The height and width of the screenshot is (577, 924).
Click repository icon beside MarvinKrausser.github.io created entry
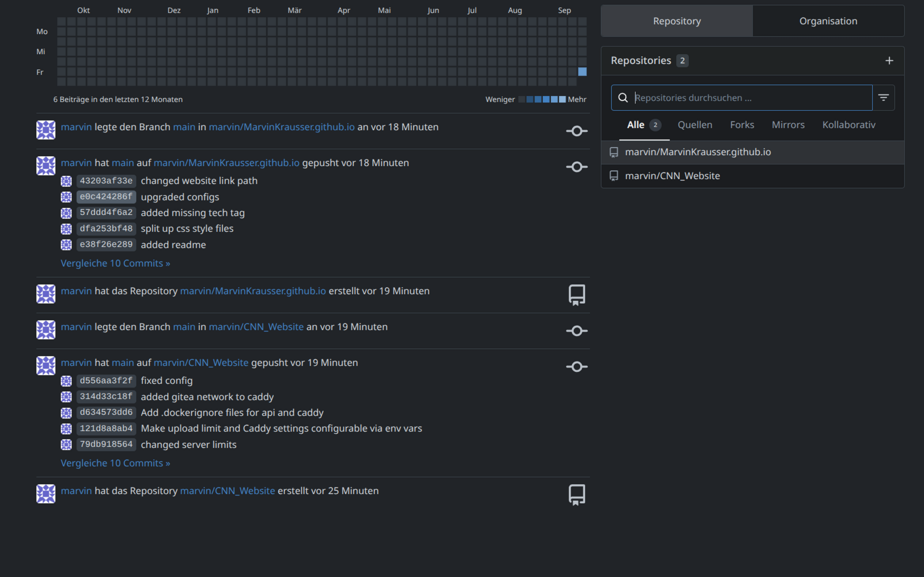pyautogui.click(x=577, y=295)
